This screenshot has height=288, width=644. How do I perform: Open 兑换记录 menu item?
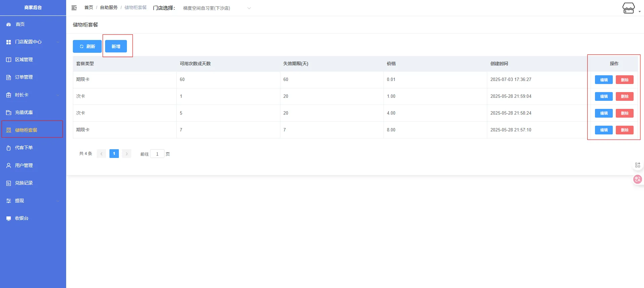point(24,183)
